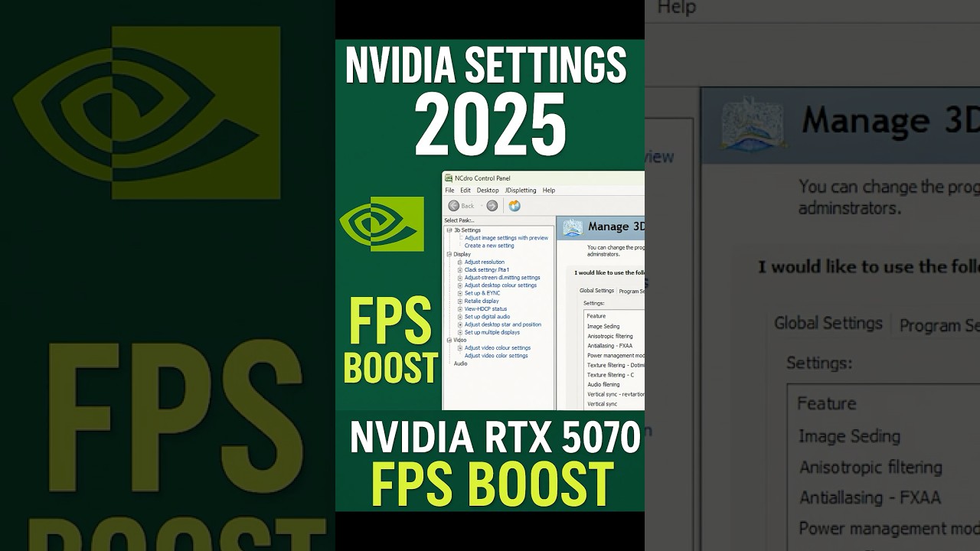
Task: Select Adjust resolution in the tree
Action: (x=484, y=262)
